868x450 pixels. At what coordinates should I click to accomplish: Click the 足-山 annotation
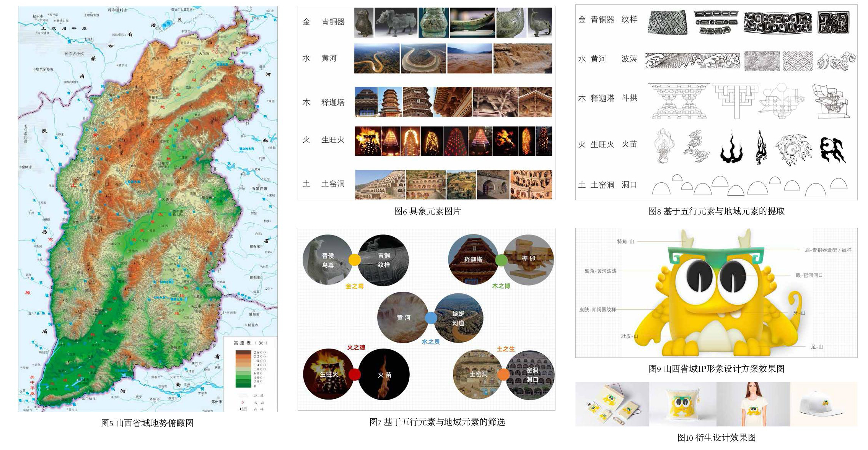[817, 347]
